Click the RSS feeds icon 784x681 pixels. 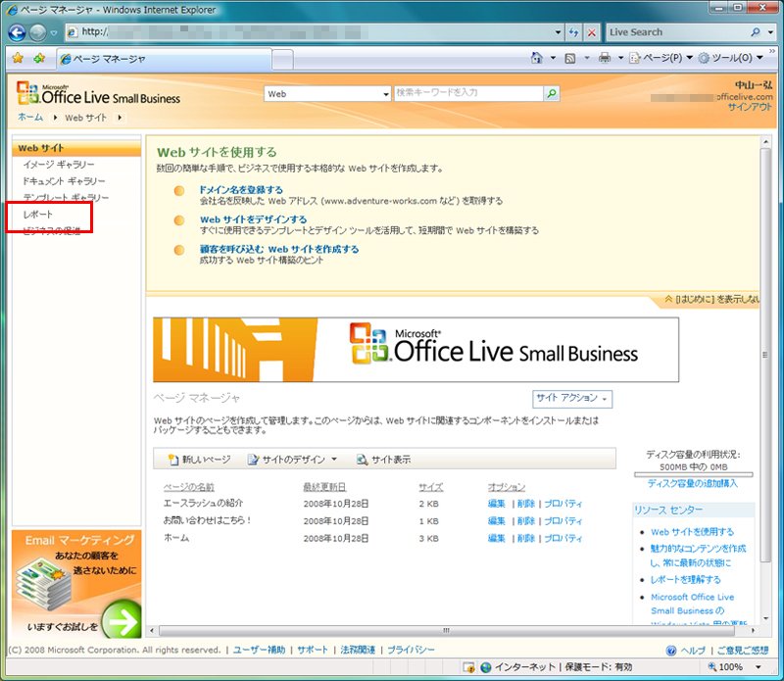click(x=569, y=58)
